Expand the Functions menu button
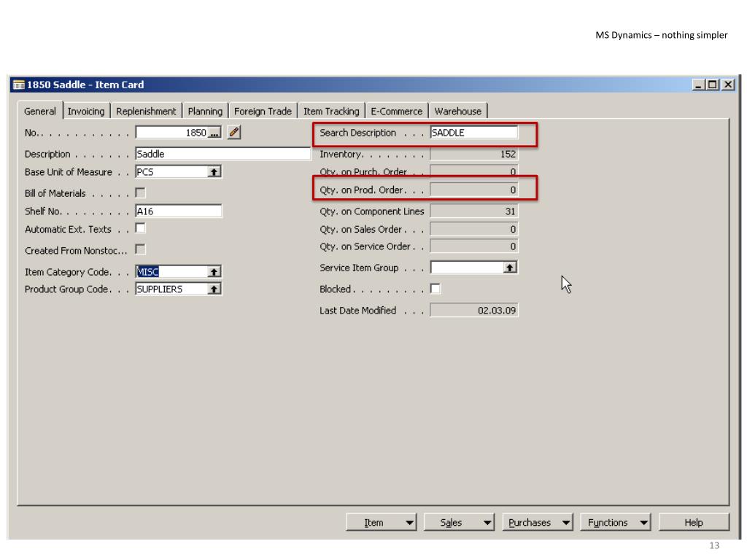Viewport: 747px width, 560px height. pos(616,522)
